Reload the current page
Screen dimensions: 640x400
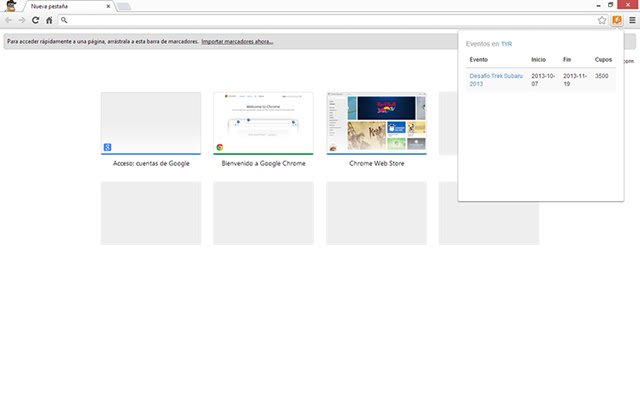click(36, 20)
